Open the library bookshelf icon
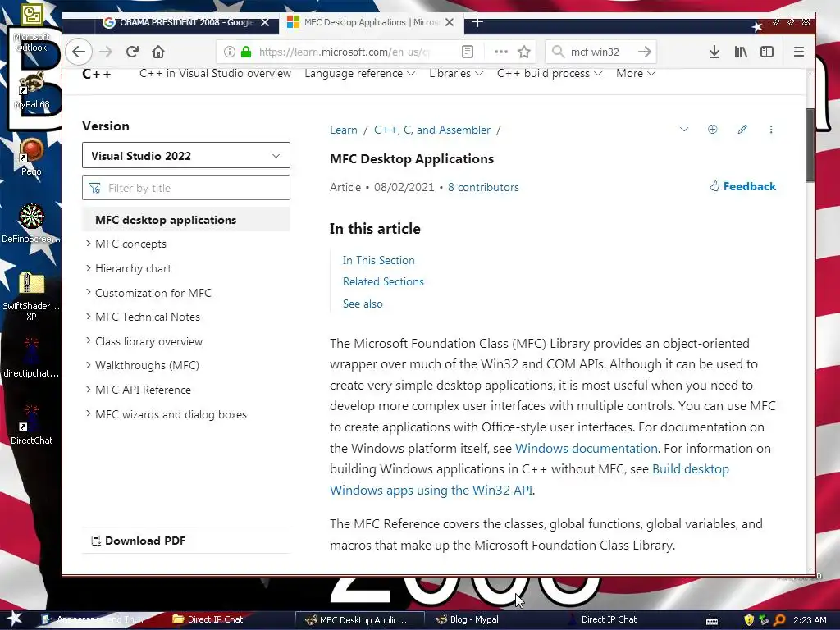Screen dimensions: 840x630 [741, 52]
